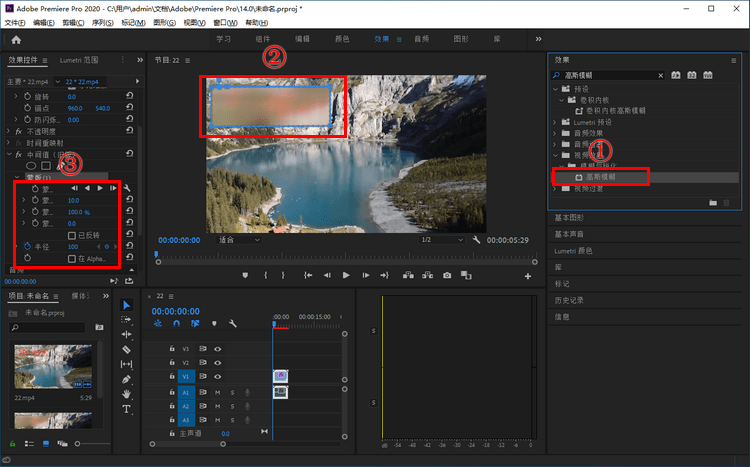Hide track V1 with the eye toggle
Image resolution: width=750 pixels, height=467 pixels.
(x=217, y=377)
